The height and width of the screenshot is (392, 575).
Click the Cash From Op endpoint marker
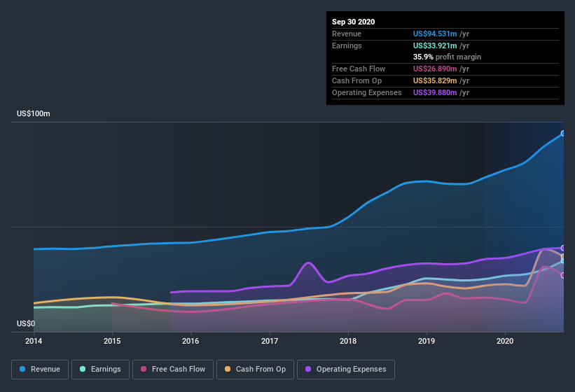pyautogui.click(x=563, y=256)
